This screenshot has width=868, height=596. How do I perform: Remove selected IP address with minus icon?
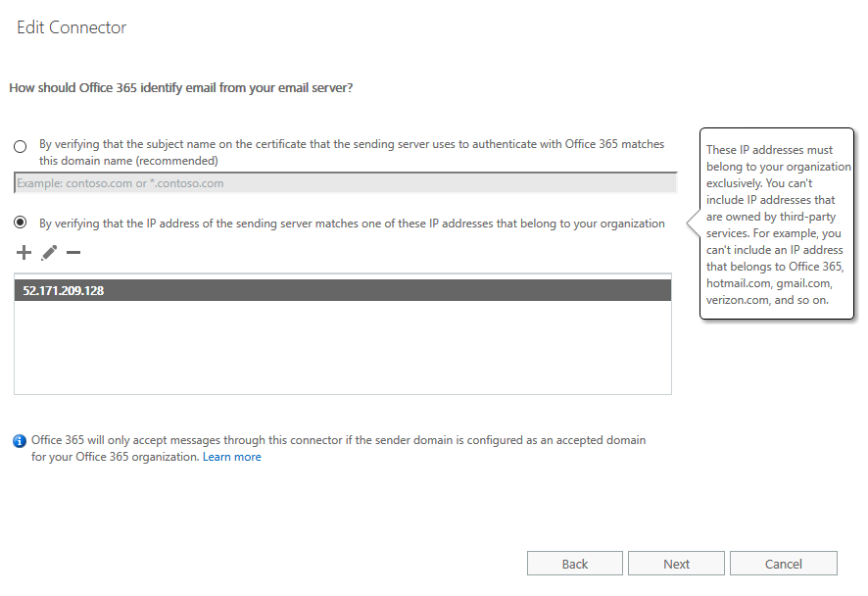click(73, 253)
